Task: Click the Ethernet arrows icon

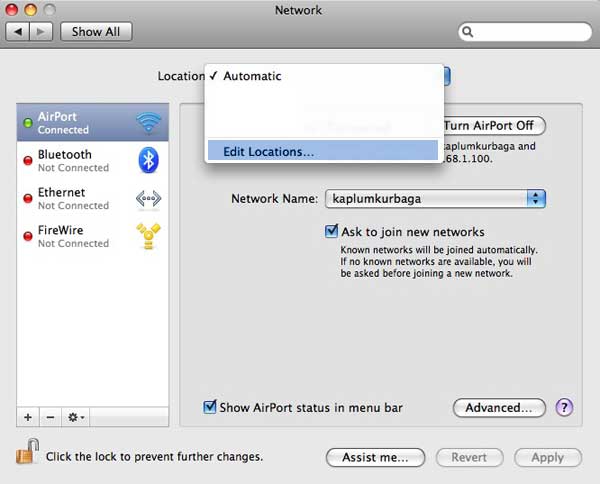Action: point(148,199)
